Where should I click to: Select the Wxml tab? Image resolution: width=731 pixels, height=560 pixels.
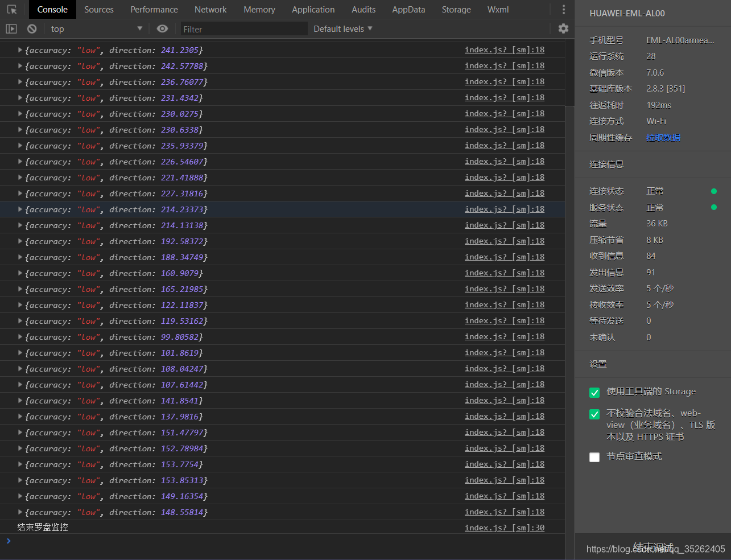click(x=498, y=10)
